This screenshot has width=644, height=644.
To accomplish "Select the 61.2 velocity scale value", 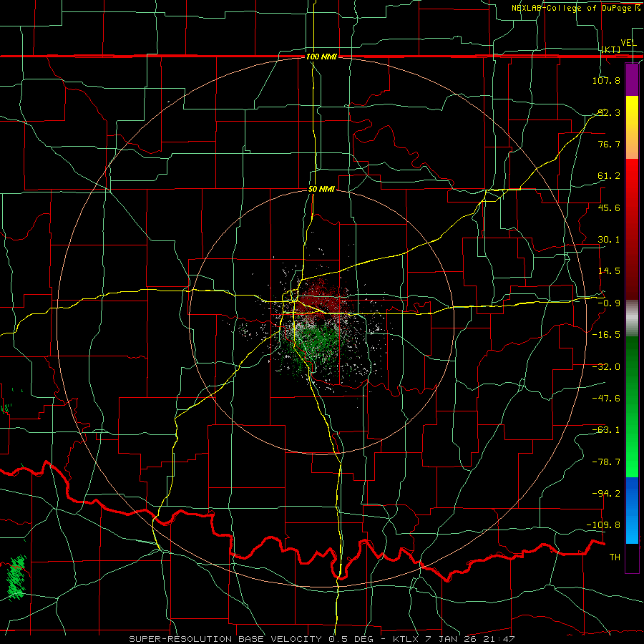I will point(609,176).
